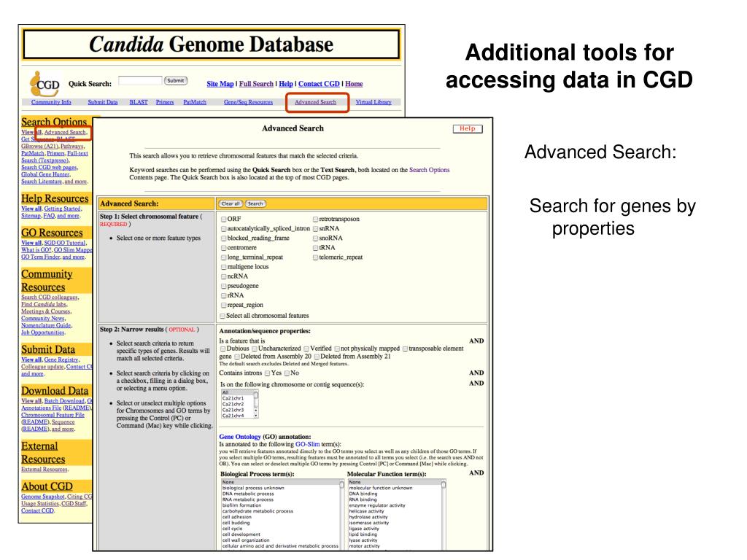Viewport: 747px width, 560px height.
Task: Check the ORF feature checkbox
Action: point(223,219)
